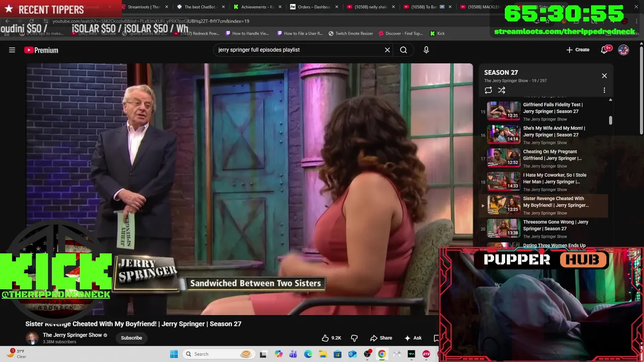This screenshot has width=644, height=362.
Task: Open the YouTube guide hamburger menu
Action: pyautogui.click(x=12, y=50)
